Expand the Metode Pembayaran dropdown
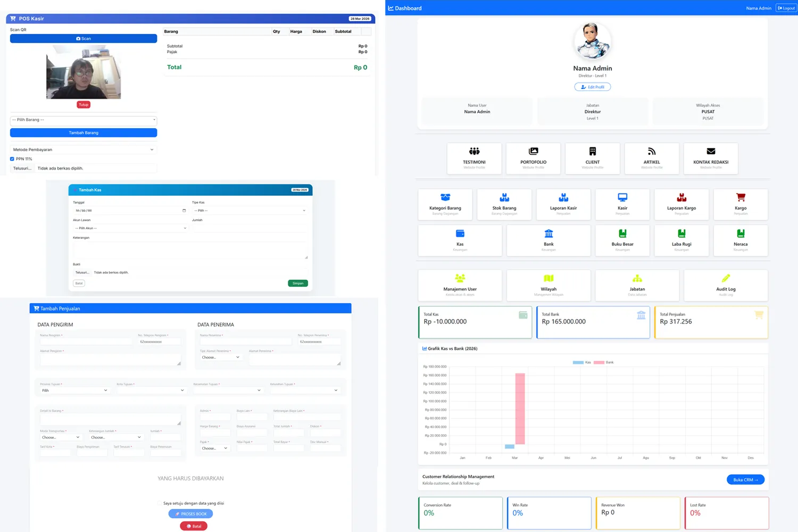Image resolution: width=798 pixels, height=532 pixels. pyautogui.click(x=84, y=150)
